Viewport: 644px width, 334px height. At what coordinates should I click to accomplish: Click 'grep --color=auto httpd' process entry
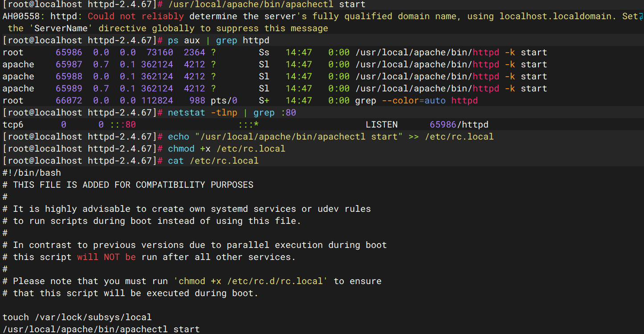click(x=416, y=101)
